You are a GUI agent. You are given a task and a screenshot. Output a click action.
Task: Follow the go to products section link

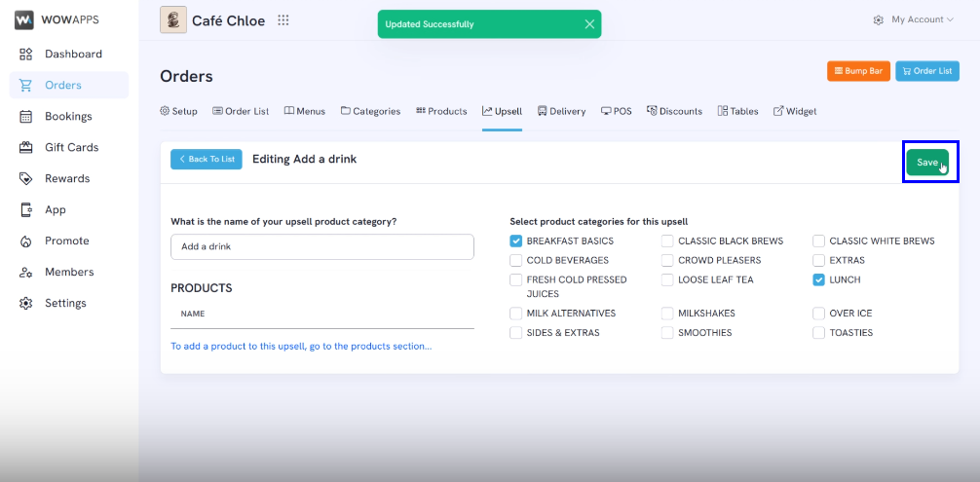(x=301, y=346)
